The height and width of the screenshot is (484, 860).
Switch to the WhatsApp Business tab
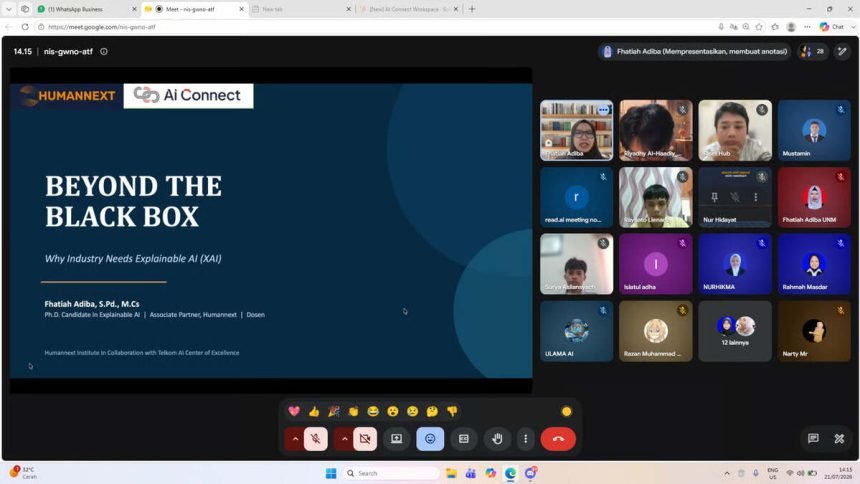click(87, 9)
